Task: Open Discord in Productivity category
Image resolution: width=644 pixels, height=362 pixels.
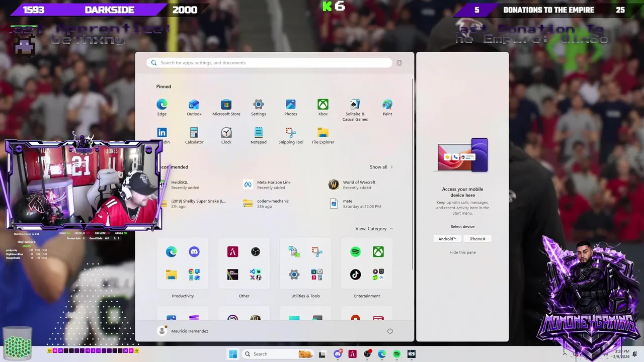Action: [194, 251]
